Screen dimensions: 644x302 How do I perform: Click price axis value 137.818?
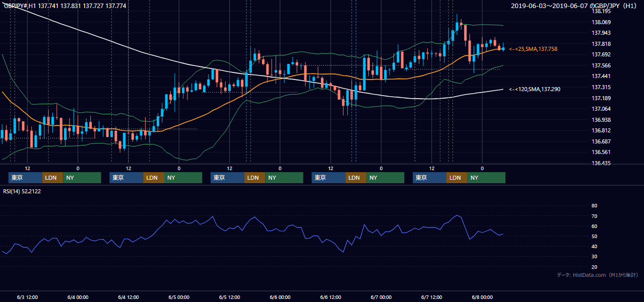[601, 44]
